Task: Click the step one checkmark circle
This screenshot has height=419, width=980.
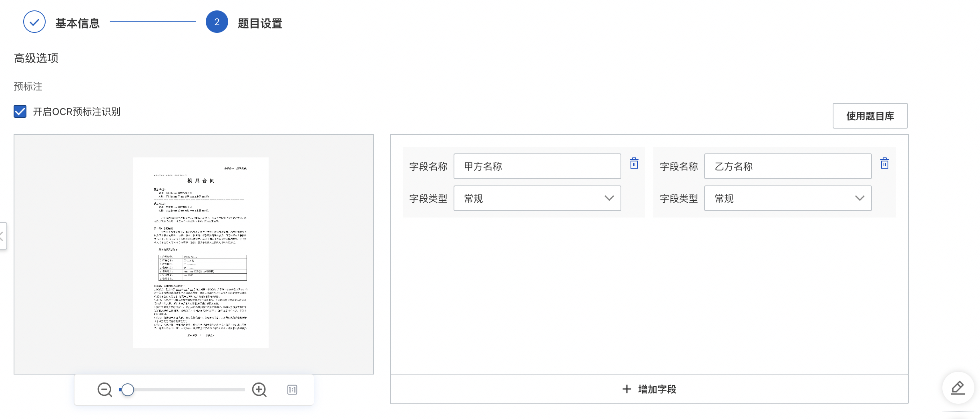Action: point(34,22)
